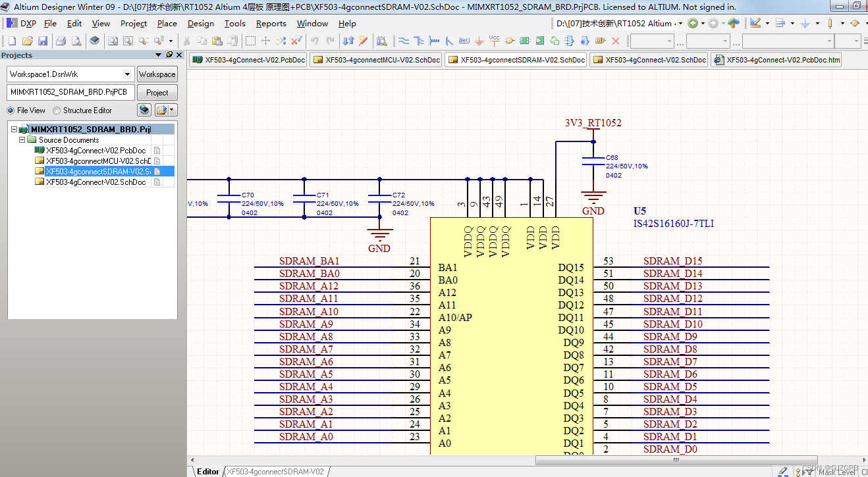This screenshot has width=868, height=477.
Task: Open the Place menu
Action: point(167,23)
